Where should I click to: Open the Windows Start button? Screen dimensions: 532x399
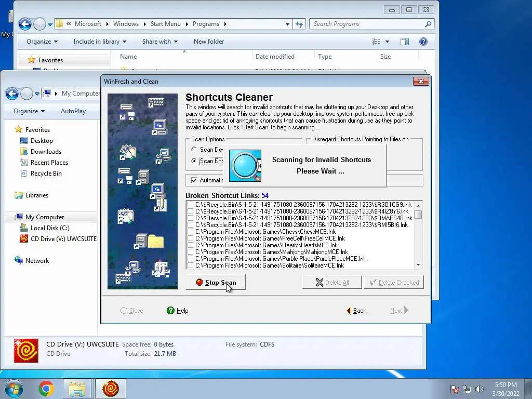pyautogui.click(x=14, y=389)
